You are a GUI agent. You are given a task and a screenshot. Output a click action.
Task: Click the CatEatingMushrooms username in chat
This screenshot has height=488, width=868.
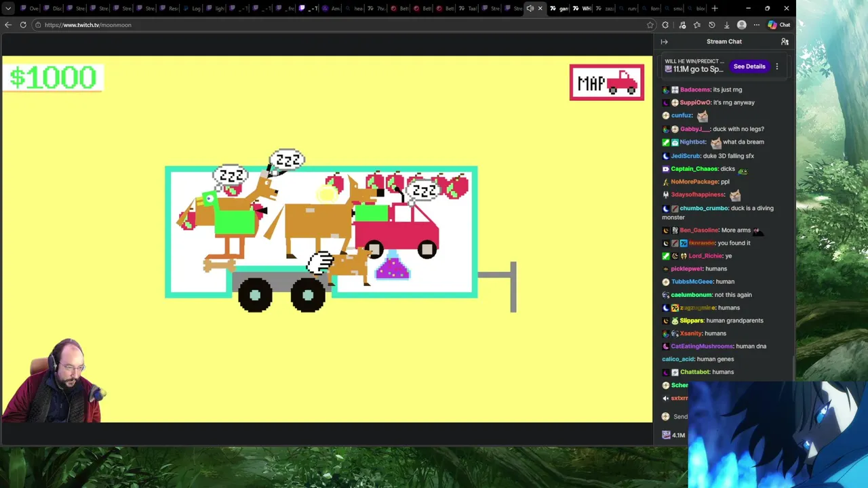pyautogui.click(x=702, y=346)
